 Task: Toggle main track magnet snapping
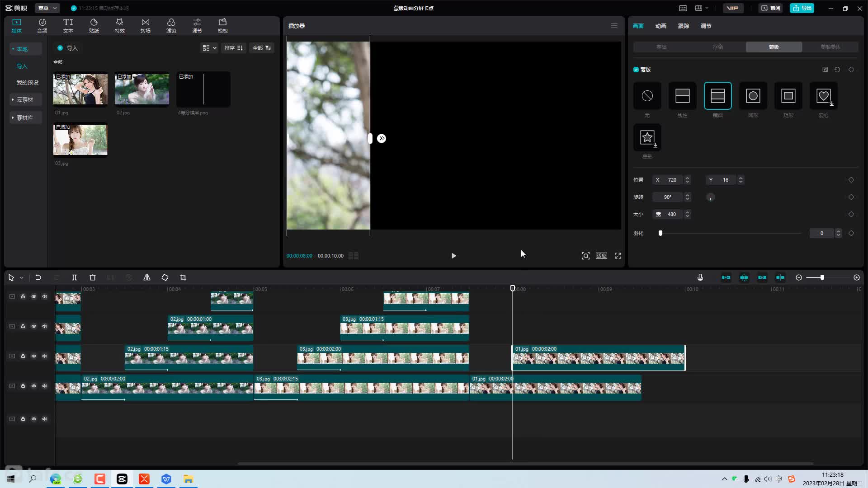click(x=726, y=277)
